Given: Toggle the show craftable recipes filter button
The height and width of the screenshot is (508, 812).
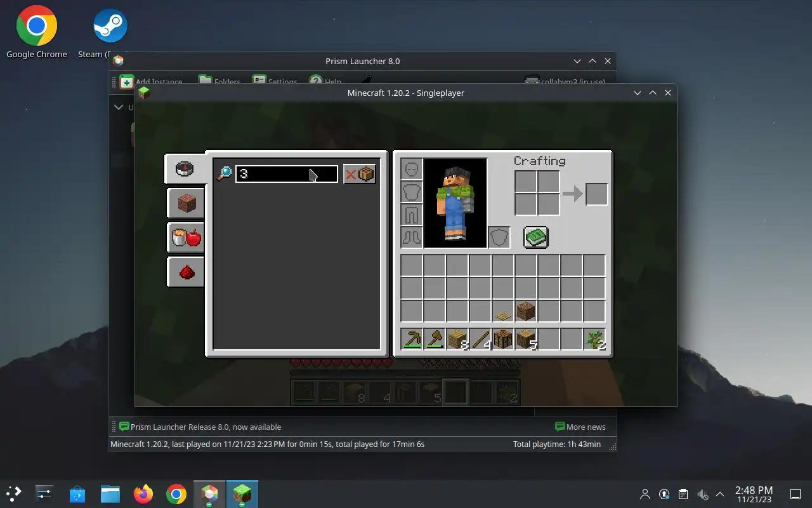Looking at the screenshot, I should (360, 174).
